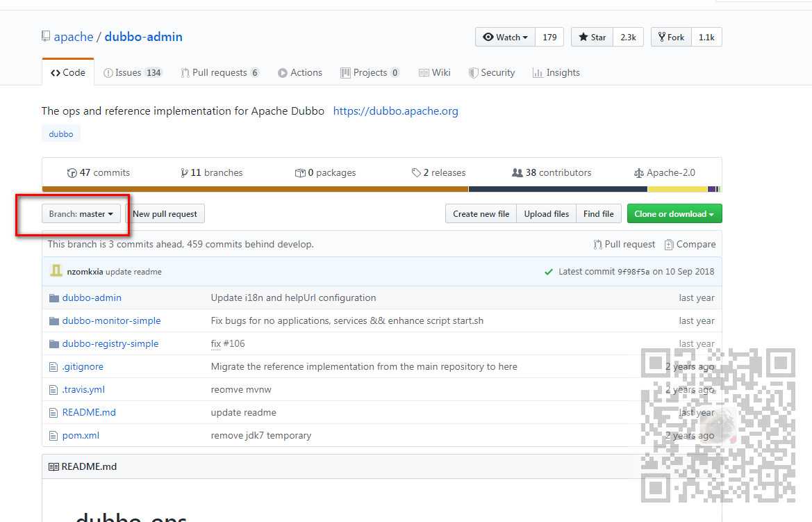The image size is (812, 522).
Task: Click the contributors people icon
Action: pos(517,172)
